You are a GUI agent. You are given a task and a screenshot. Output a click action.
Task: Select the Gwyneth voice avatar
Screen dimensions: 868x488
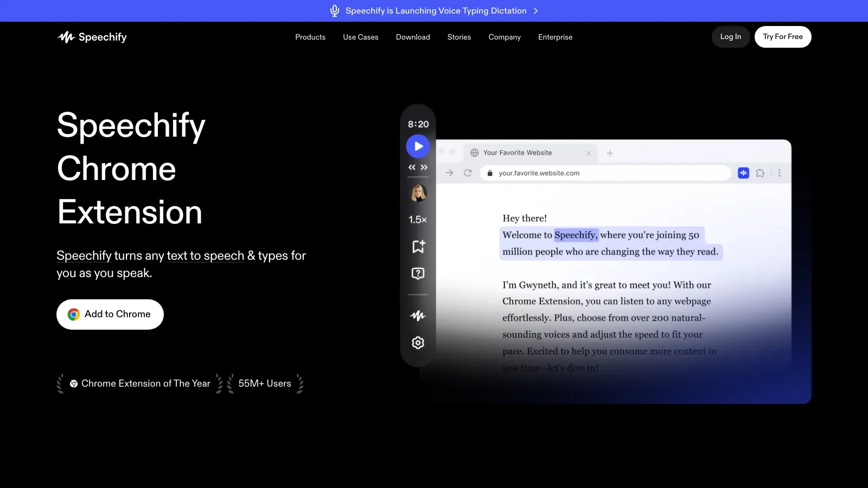click(418, 192)
